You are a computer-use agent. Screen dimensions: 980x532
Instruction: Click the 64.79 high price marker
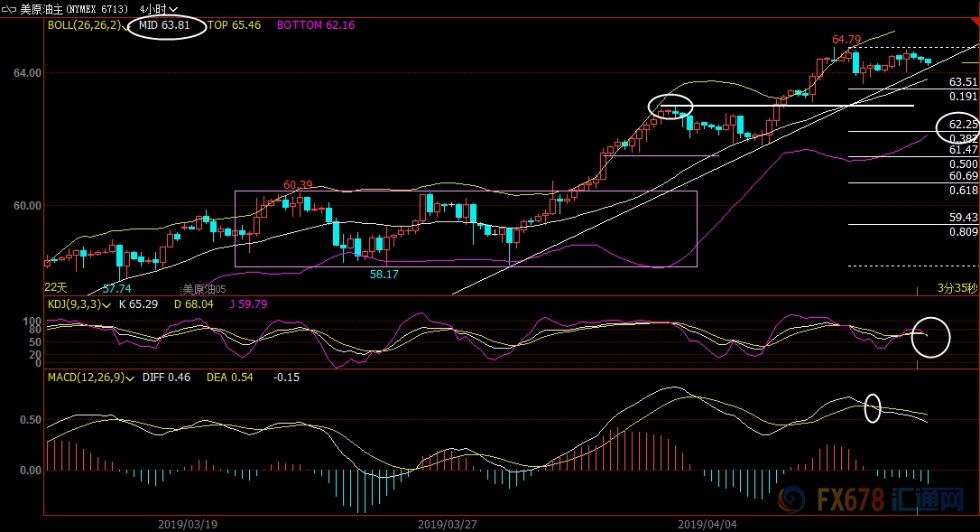846,40
